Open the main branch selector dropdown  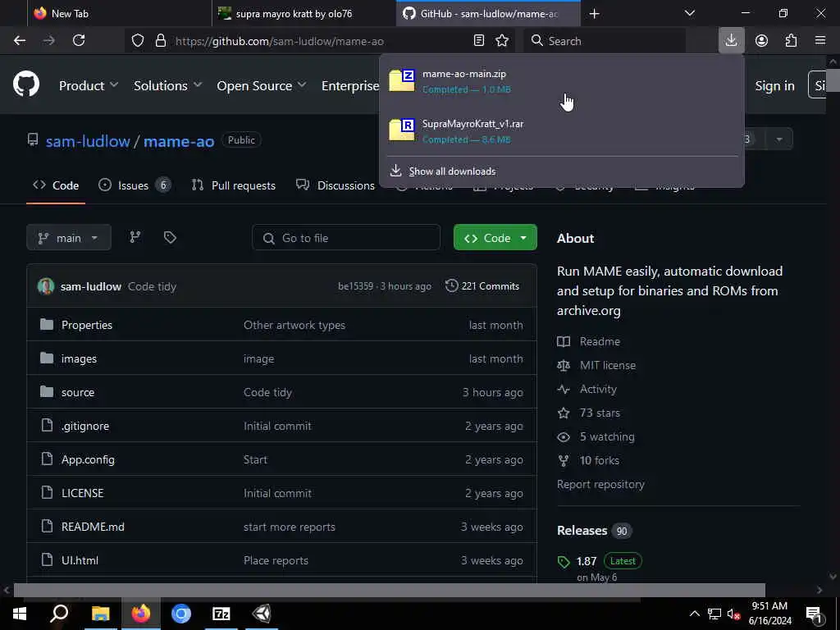(69, 238)
